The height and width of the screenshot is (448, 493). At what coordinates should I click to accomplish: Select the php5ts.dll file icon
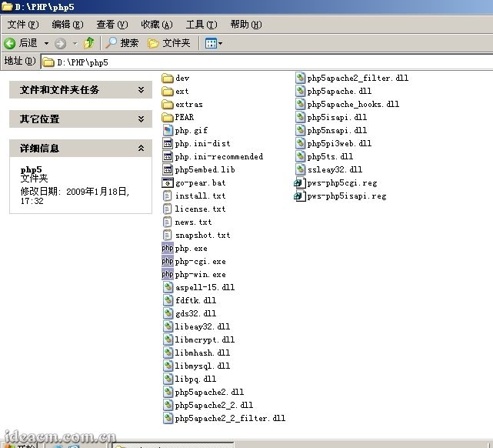(300, 156)
